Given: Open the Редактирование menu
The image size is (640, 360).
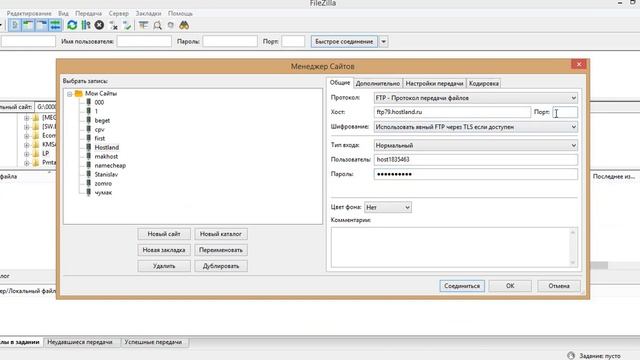Looking at the screenshot, I should point(29,13).
